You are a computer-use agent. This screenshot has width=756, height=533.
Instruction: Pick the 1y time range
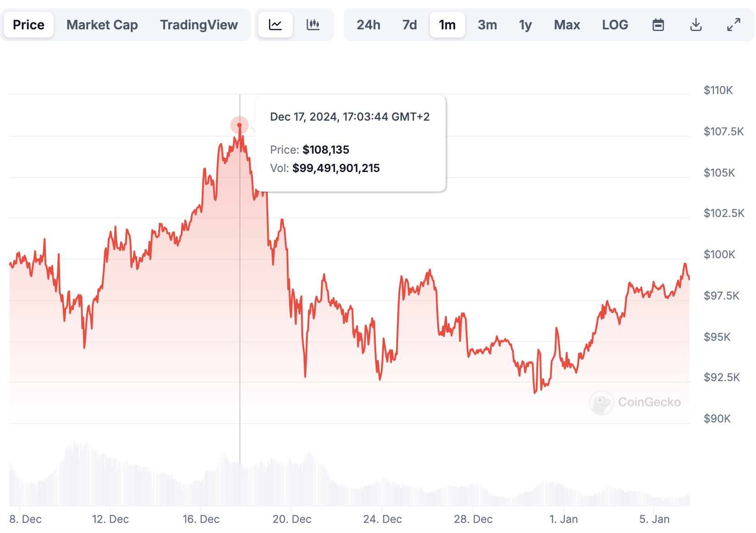(525, 25)
